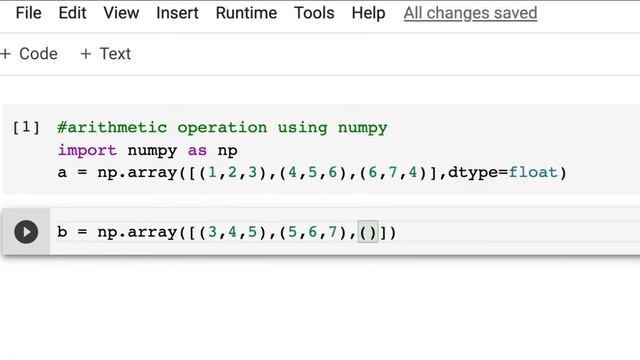Open the View menu

[121, 13]
